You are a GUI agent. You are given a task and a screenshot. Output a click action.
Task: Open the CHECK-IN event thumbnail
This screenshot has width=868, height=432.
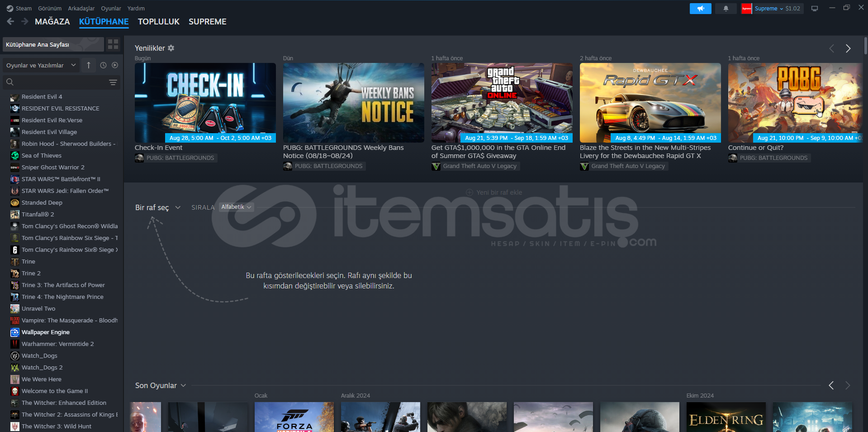pyautogui.click(x=205, y=103)
